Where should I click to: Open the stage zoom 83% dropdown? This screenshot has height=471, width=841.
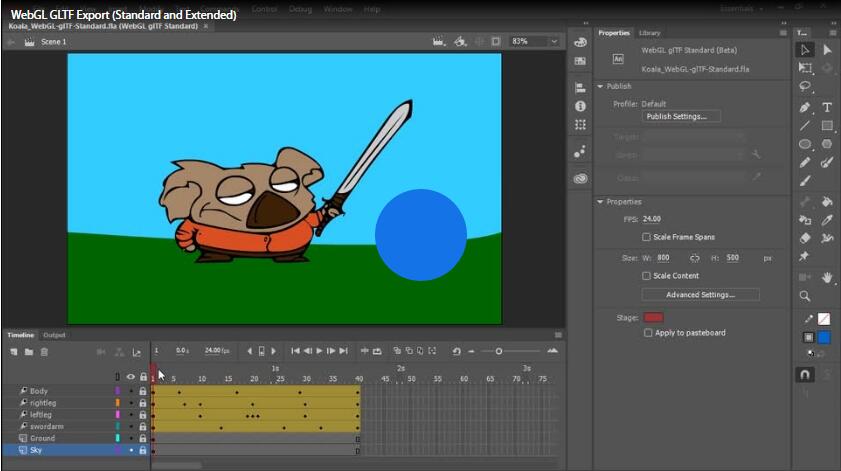point(554,41)
